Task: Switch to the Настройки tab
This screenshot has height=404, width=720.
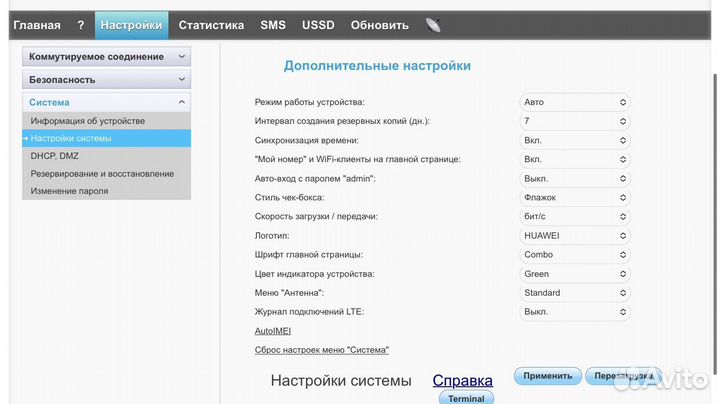Action: (x=131, y=25)
